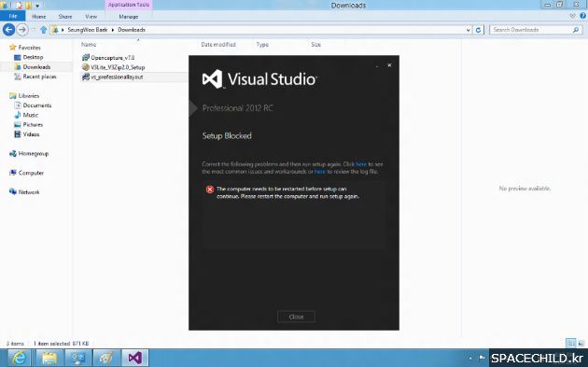This screenshot has width=588, height=367.
Task: Click the Visual Studio taskbar icon
Action: click(x=135, y=358)
